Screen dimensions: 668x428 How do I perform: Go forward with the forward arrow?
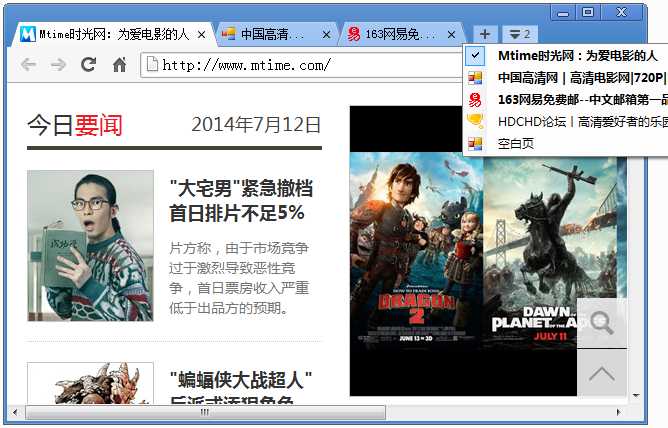[x=58, y=65]
